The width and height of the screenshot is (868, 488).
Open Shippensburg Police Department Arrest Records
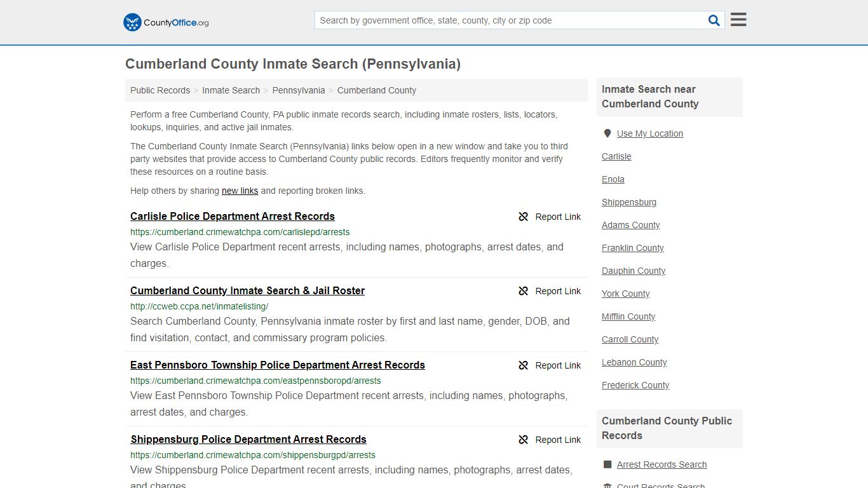(x=248, y=439)
